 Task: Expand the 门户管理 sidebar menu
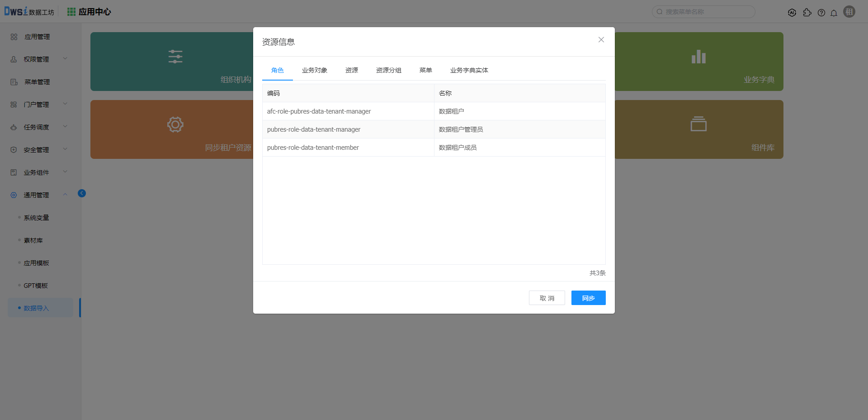click(37, 105)
